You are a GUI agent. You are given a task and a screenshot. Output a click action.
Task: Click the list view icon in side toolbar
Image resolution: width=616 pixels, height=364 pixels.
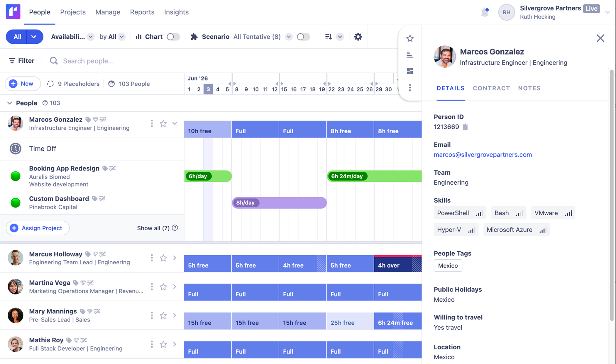pyautogui.click(x=410, y=55)
